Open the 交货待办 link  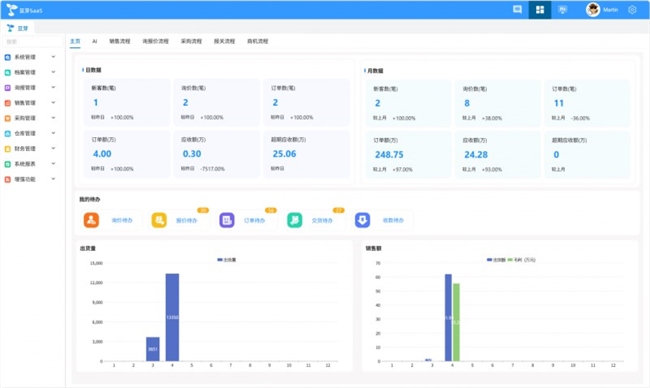point(322,221)
